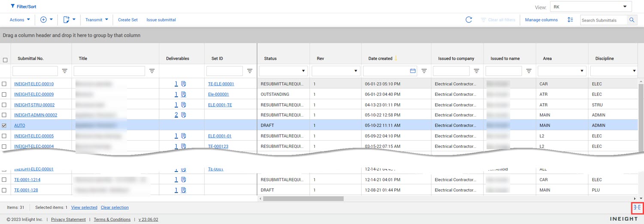Open the Actions menu

[x=20, y=20]
